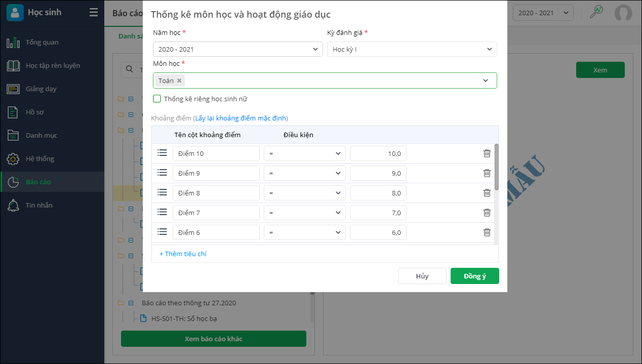
Task: Toggle the hamburger sidebar menu
Action: coord(94,13)
